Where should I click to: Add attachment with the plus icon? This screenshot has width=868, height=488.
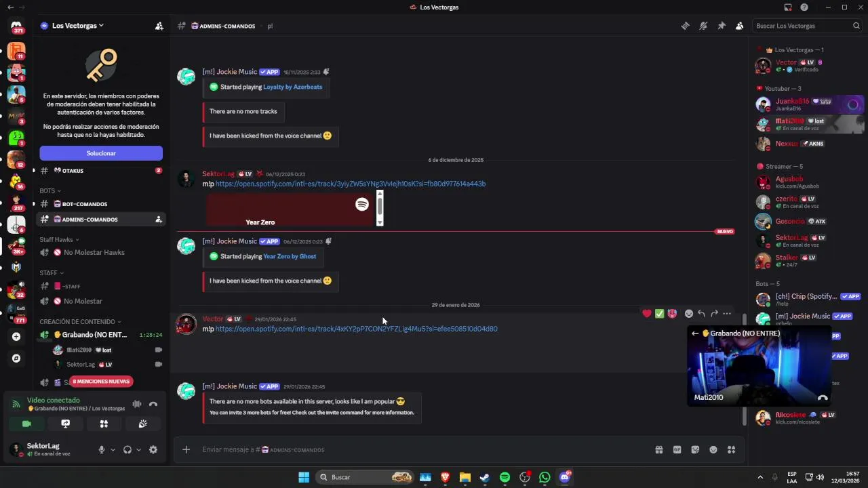click(186, 449)
